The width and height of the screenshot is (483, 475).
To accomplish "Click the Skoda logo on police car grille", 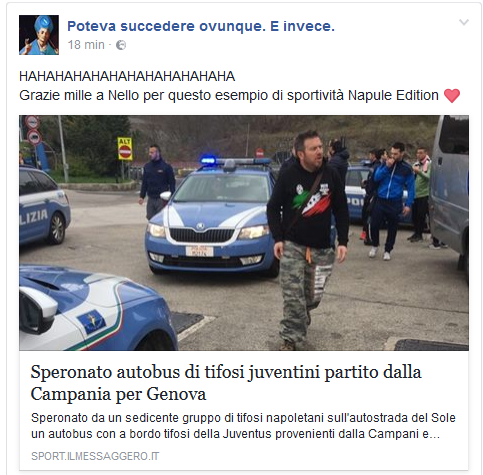I will click(200, 226).
